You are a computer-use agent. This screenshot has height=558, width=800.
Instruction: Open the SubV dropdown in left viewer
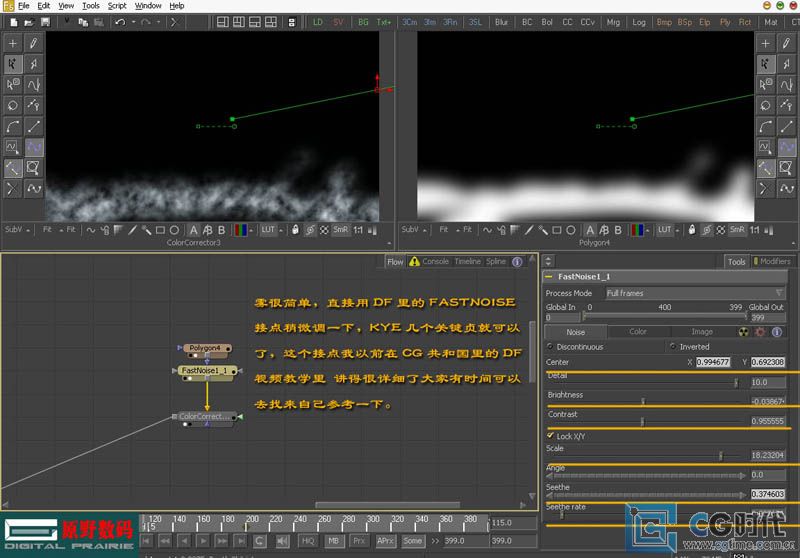[x=17, y=230]
